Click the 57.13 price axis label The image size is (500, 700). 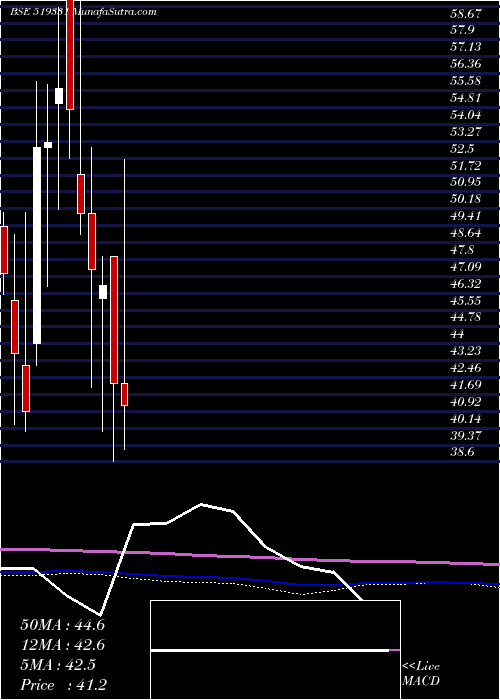pos(466,47)
